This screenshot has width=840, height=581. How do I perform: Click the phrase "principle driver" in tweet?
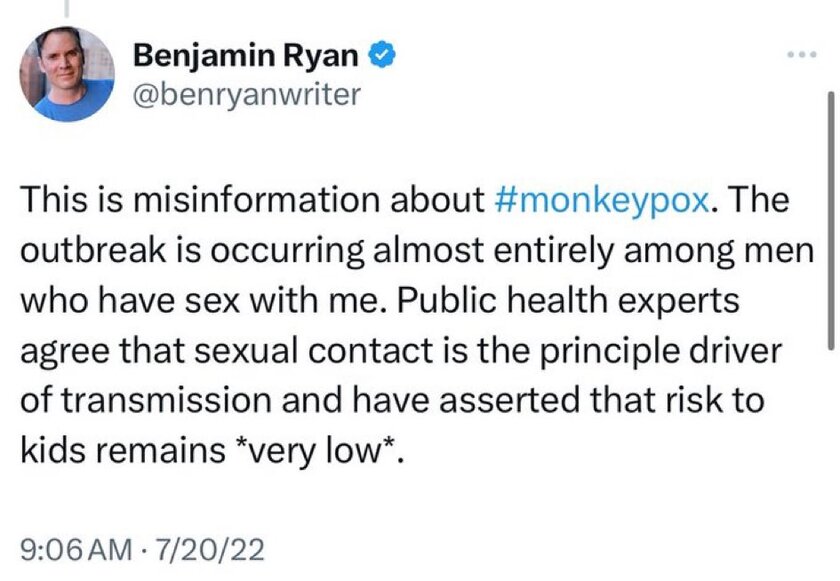(x=660, y=351)
